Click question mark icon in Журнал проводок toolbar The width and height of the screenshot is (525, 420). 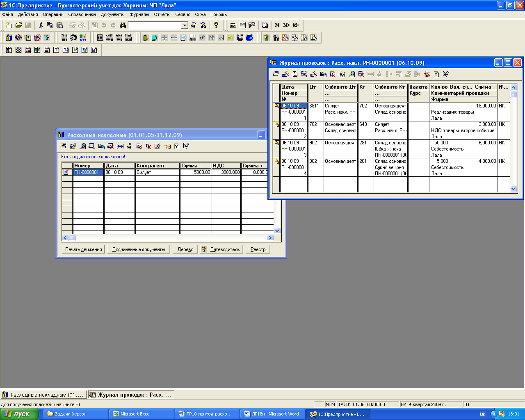pos(436,74)
